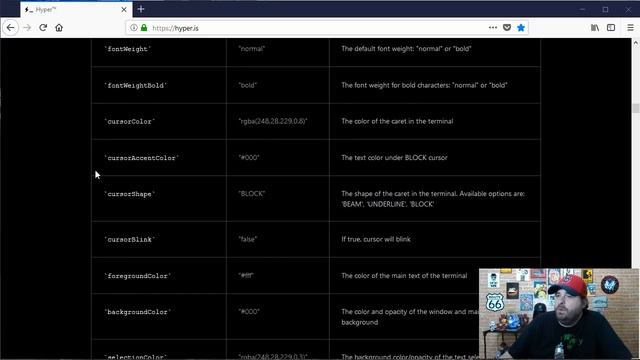Click 'If true, cursor will blink' text

[376, 239]
